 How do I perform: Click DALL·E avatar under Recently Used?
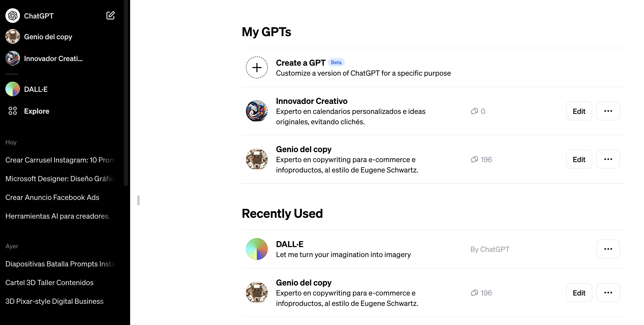tap(257, 249)
